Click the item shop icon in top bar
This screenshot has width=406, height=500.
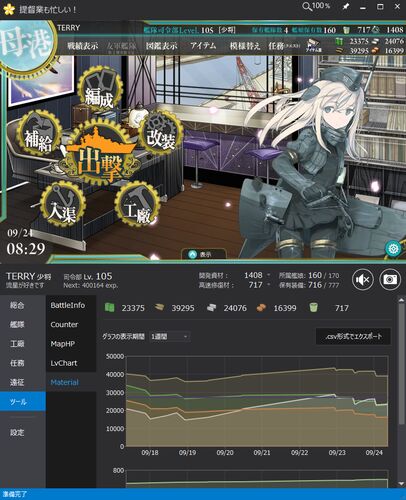(x=314, y=46)
